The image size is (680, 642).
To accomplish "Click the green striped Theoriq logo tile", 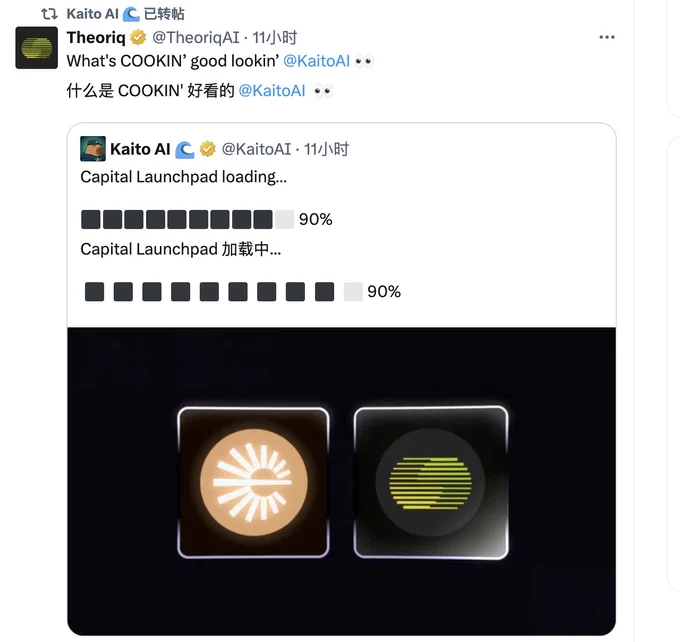I will pos(431,482).
